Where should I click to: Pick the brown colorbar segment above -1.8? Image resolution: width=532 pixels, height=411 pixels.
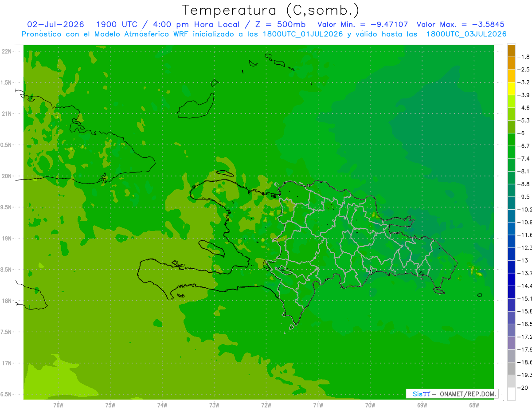511,51
